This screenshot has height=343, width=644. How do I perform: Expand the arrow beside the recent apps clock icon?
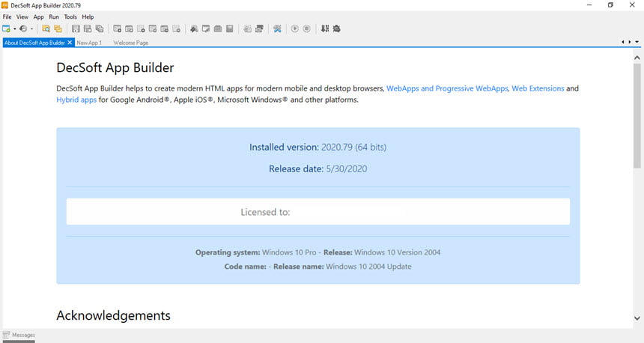(31, 28)
